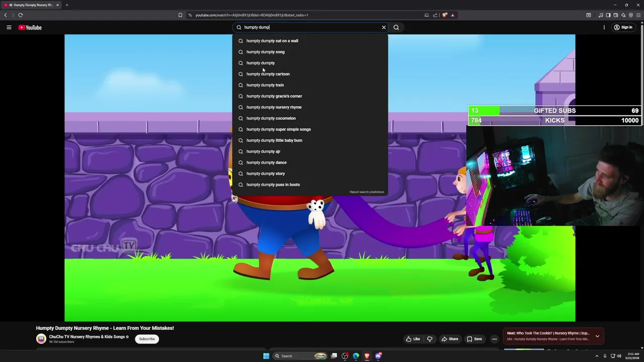Choose suggestion 'humpty dumpty sat on a wall'
Screen dimensions: 644x362
point(310,41)
